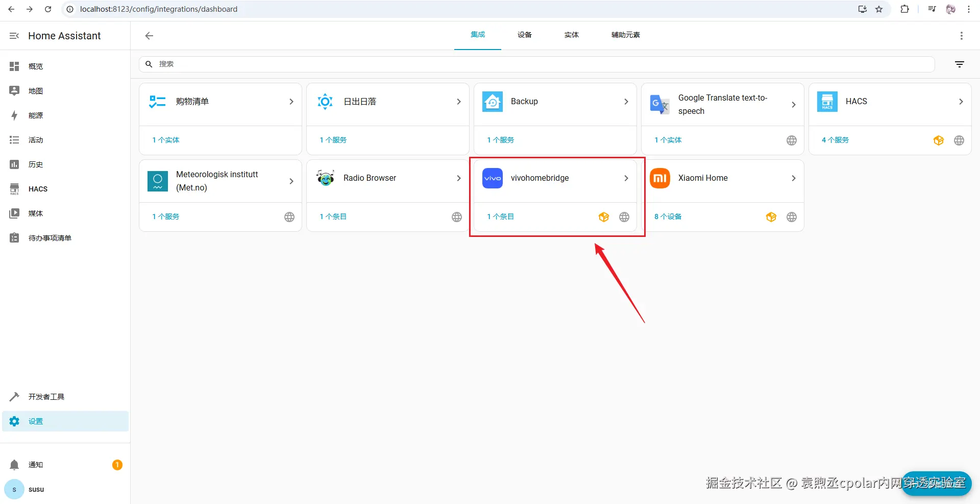Expand the Meteorologisk institutt card chevron

(x=291, y=181)
